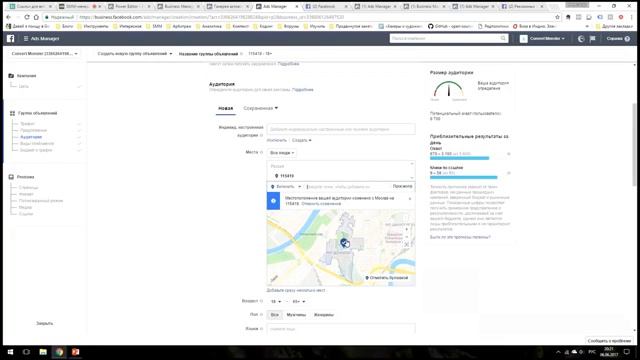This screenshot has width=640, height=360.
Task: Click the info icon beside Клики по ссылке bar
Action: coord(509,173)
